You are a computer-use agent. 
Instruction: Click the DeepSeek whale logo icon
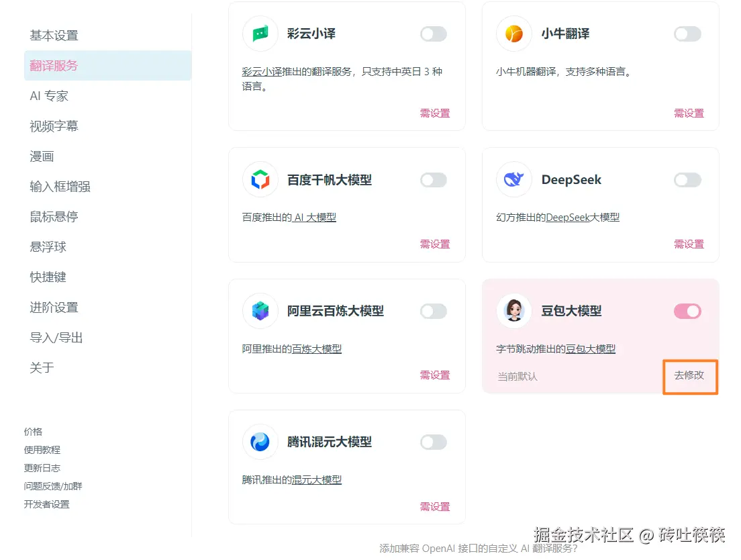[x=514, y=179]
